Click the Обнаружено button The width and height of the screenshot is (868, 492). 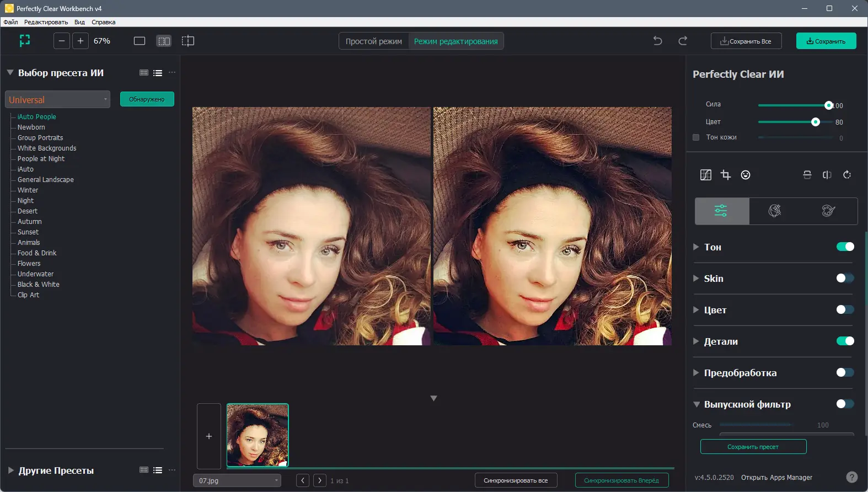(147, 99)
